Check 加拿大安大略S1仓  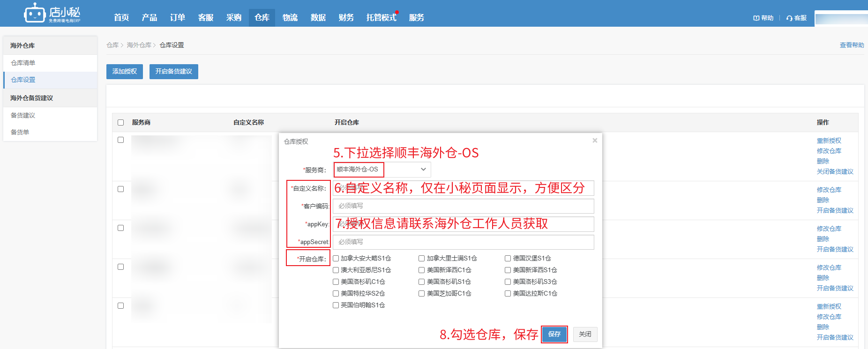pyautogui.click(x=336, y=258)
